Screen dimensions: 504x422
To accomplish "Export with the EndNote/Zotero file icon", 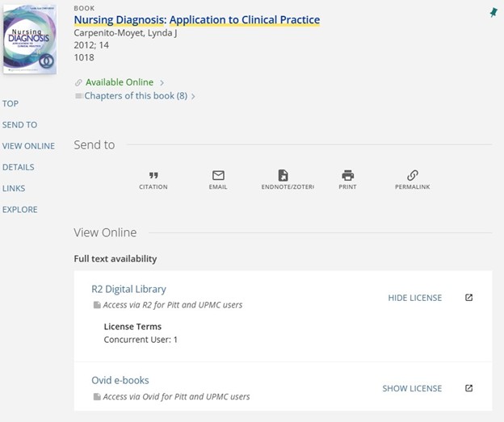I will pos(283,175).
